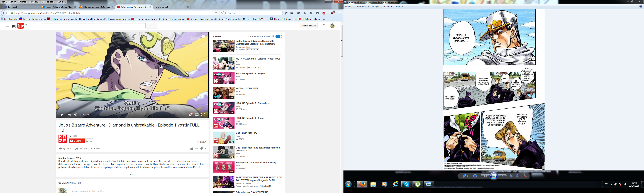Toggle the Lecture automatique autoplay switch
The width and height of the screenshot is (644, 193).
279,36
